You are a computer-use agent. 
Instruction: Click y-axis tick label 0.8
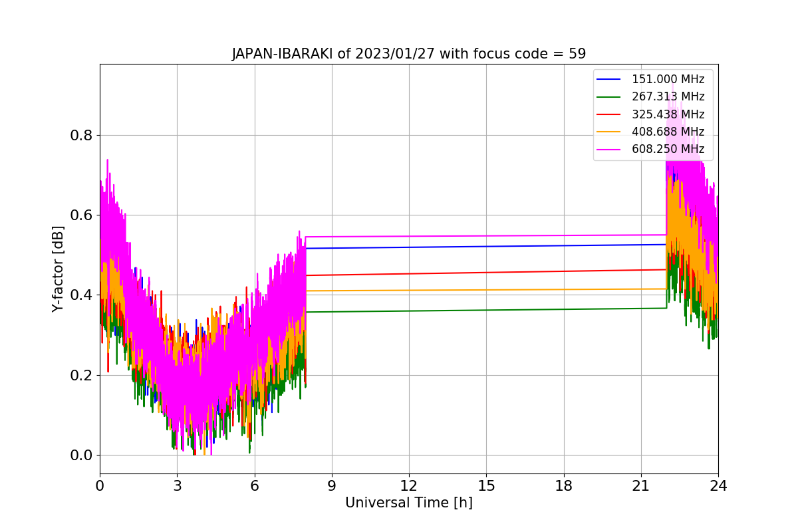(80, 136)
